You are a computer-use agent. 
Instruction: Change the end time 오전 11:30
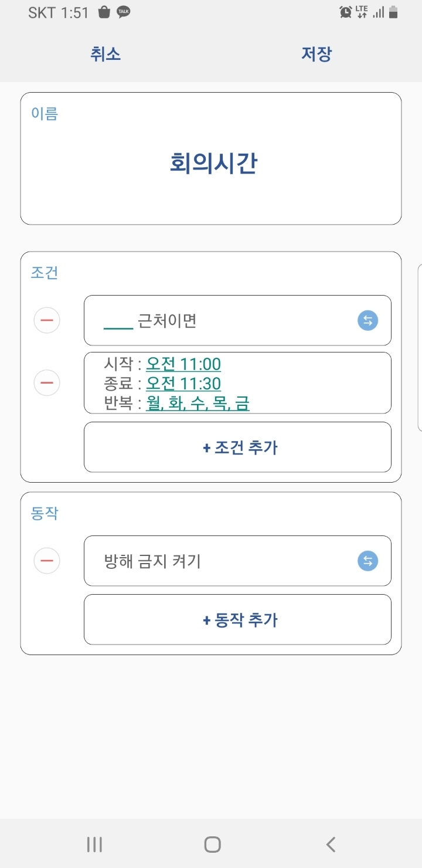183,384
